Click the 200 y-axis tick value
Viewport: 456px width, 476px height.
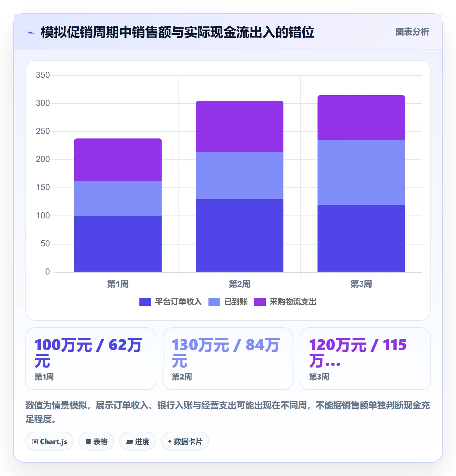pos(43,159)
